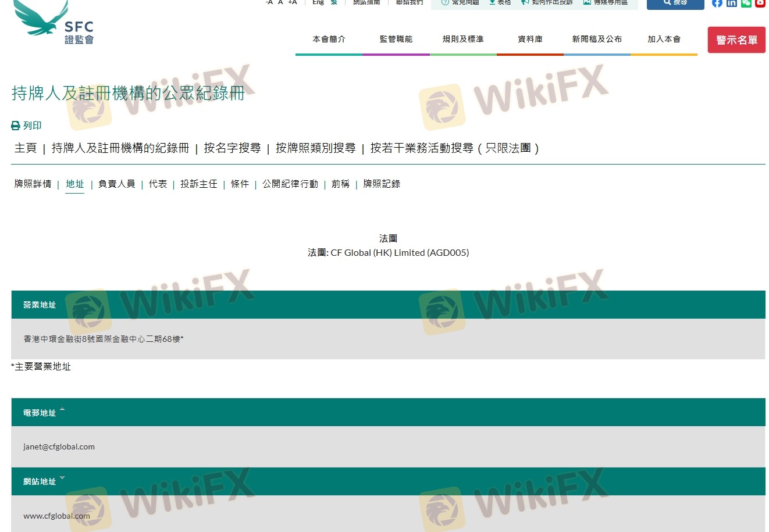Click the 網站地址 header label

pyautogui.click(x=40, y=481)
